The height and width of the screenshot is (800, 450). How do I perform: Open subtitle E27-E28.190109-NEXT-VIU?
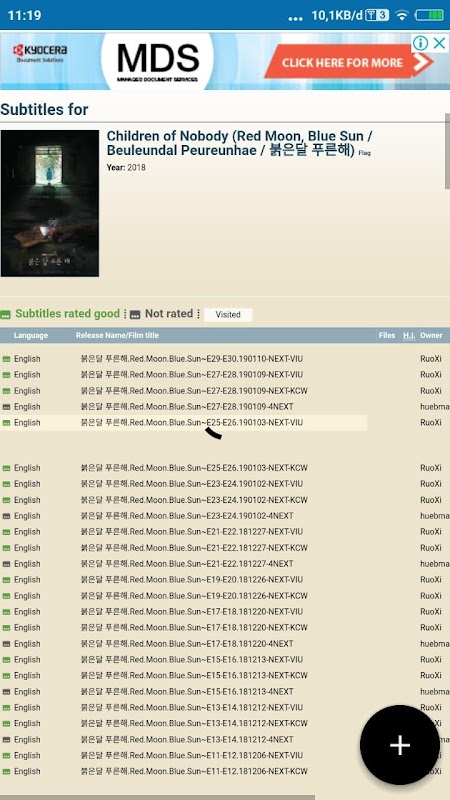(x=192, y=374)
